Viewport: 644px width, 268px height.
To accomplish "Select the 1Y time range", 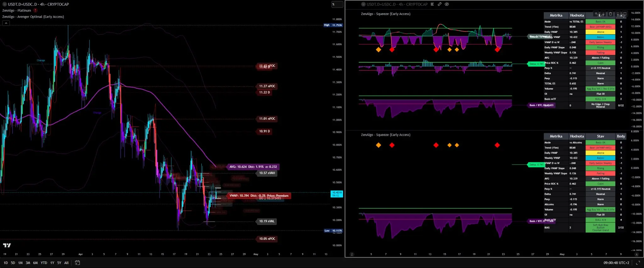I will click(52, 263).
